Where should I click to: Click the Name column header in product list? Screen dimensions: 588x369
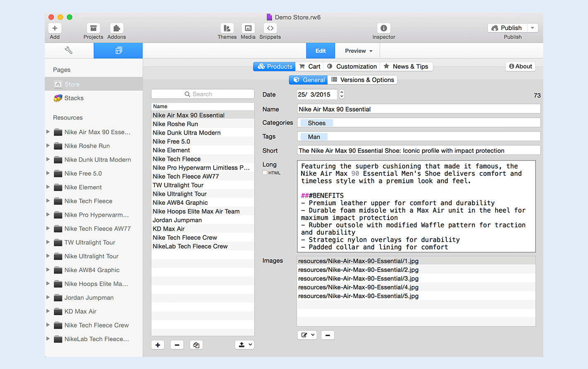tap(202, 106)
